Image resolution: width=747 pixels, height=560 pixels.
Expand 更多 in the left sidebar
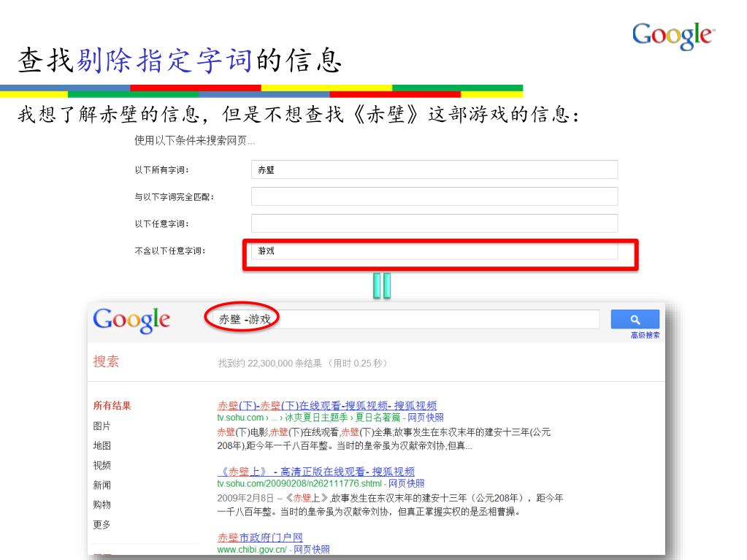pyautogui.click(x=102, y=524)
